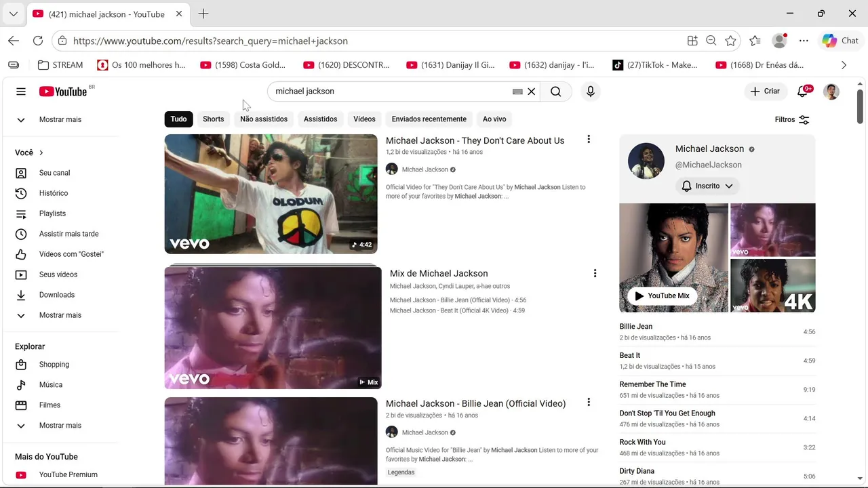Play Don't Stop 'Til You Get Enough
Image resolution: width=868 pixels, height=488 pixels.
pyautogui.click(x=717, y=419)
